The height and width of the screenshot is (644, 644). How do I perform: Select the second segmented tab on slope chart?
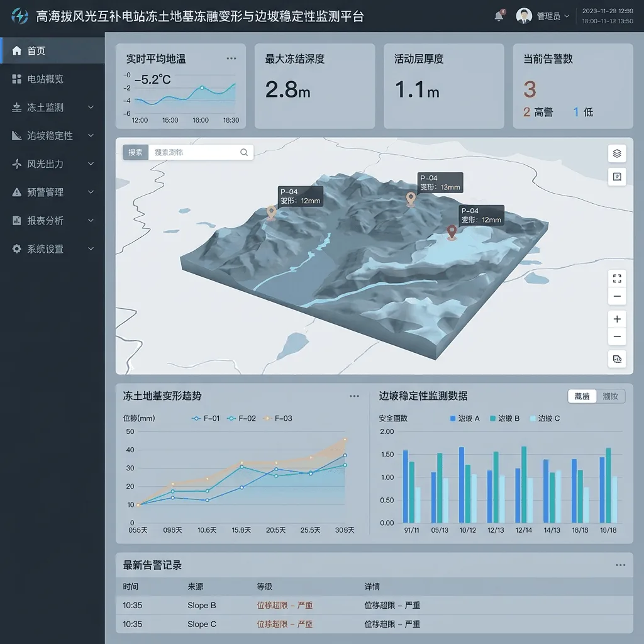point(610,396)
